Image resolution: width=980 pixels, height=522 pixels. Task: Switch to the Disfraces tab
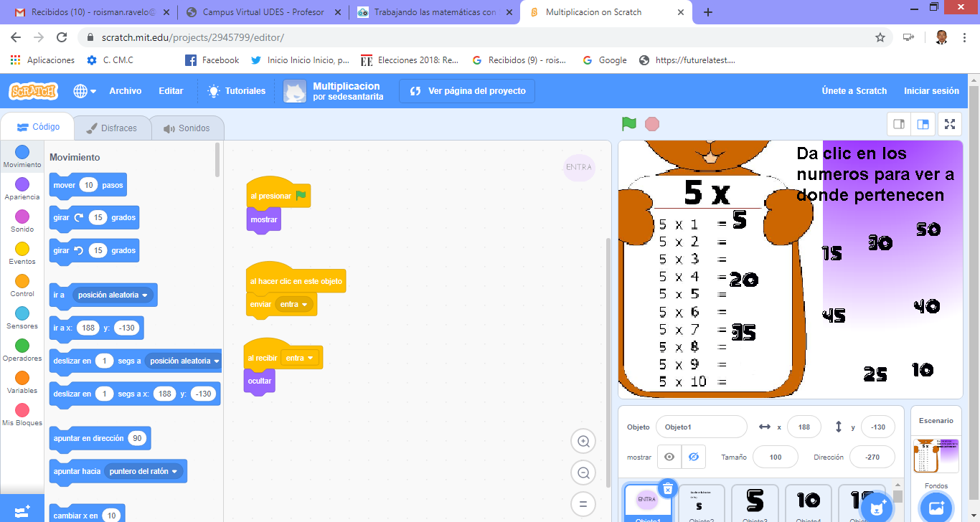tap(112, 128)
